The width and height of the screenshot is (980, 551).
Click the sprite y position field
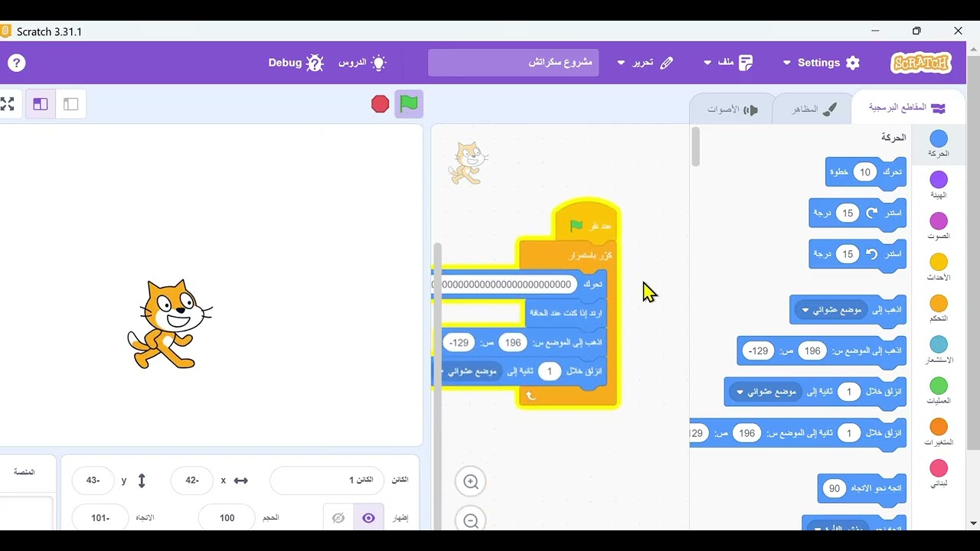pyautogui.click(x=93, y=481)
